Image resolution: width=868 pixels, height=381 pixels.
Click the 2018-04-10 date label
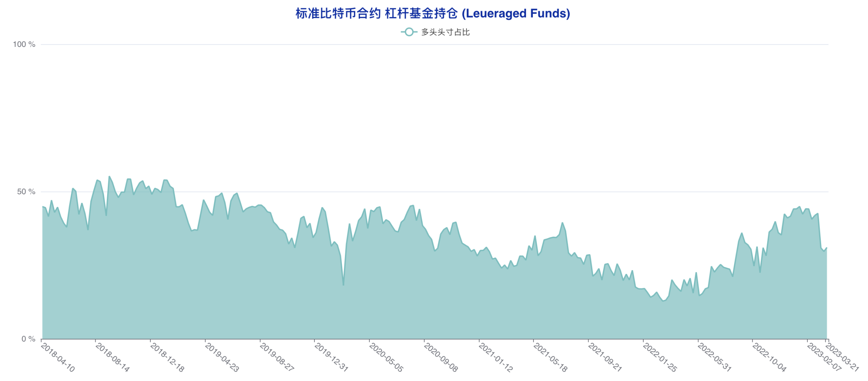pyautogui.click(x=58, y=357)
